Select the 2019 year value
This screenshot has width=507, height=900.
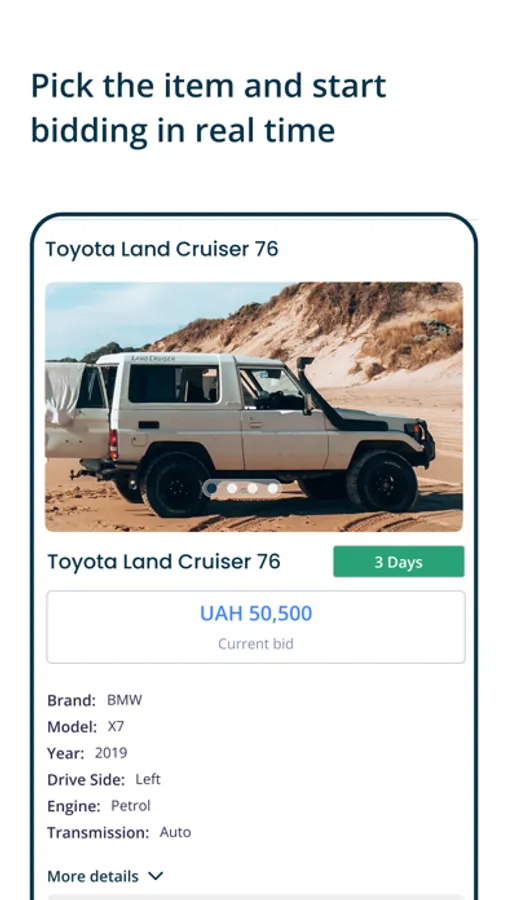coord(111,753)
